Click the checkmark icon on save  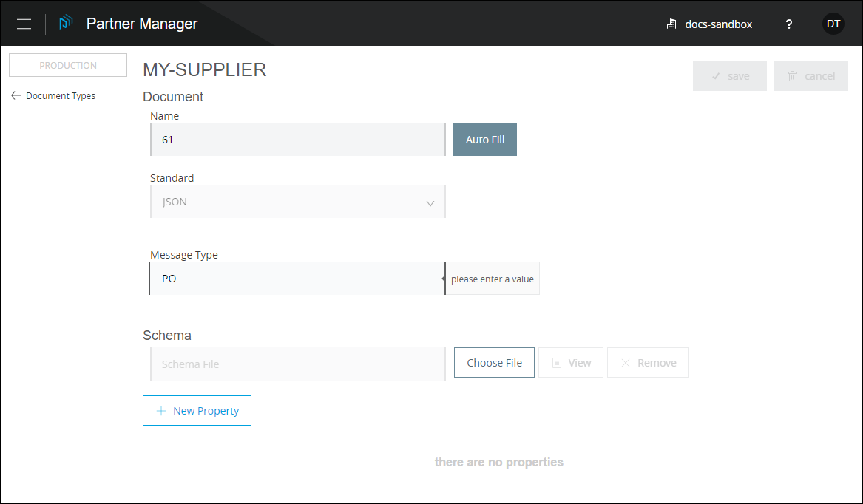(x=715, y=76)
